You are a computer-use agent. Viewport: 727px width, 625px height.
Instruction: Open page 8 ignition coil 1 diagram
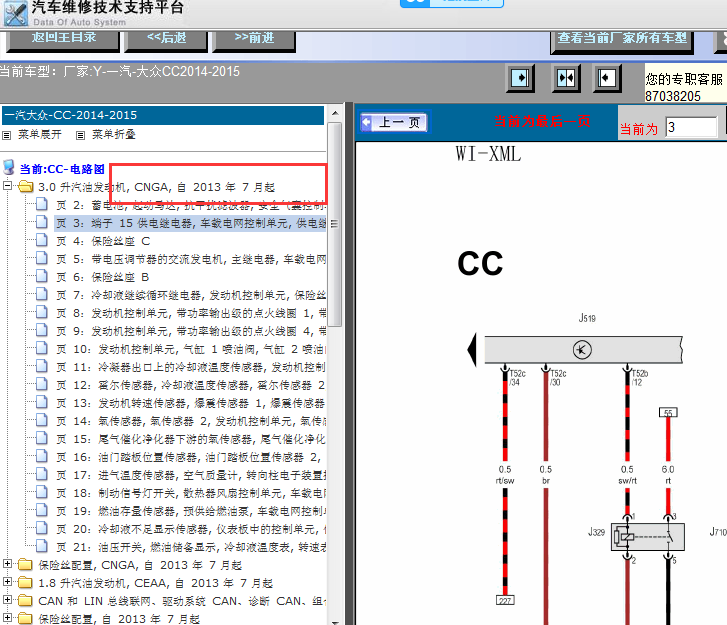pyautogui.click(x=191, y=313)
